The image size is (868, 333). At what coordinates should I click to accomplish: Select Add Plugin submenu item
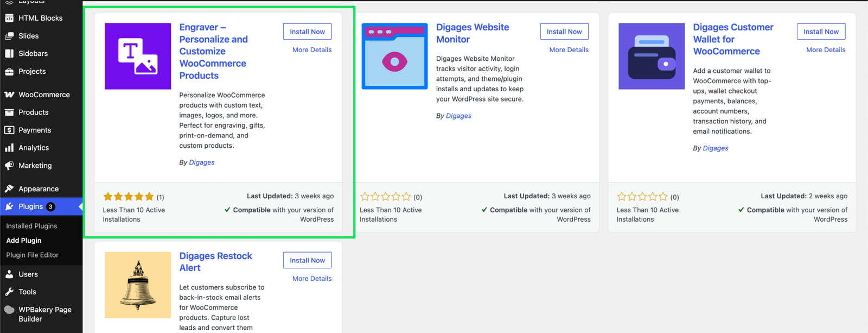(24, 240)
